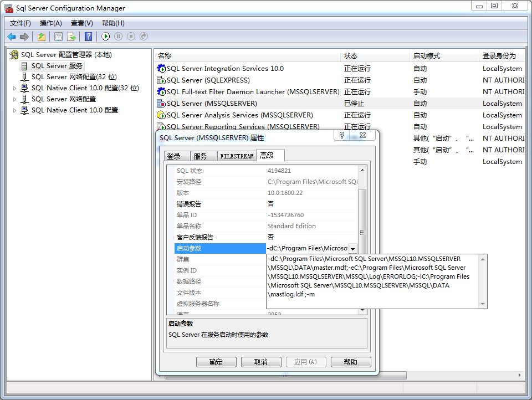Viewport: 532px width, 400px height.
Task: Open the 查看(V) menu
Action: point(82,23)
